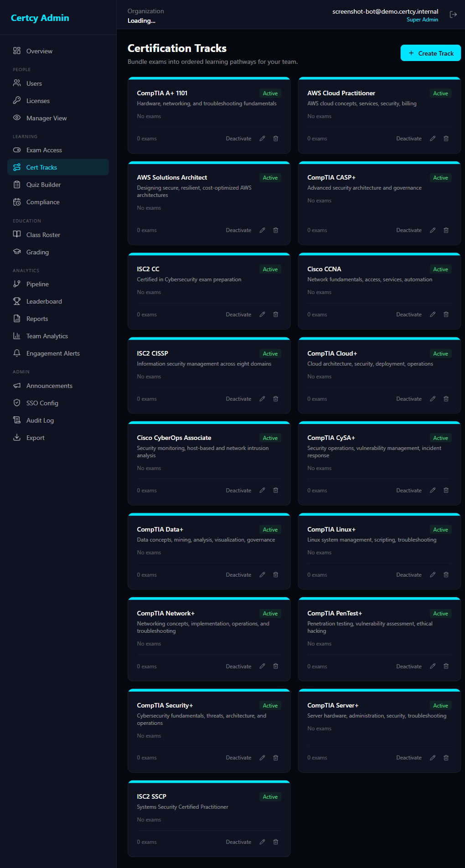Delete the CompTIA Cloud+ track
This screenshot has width=465, height=868.
click(x=446, y=399)
